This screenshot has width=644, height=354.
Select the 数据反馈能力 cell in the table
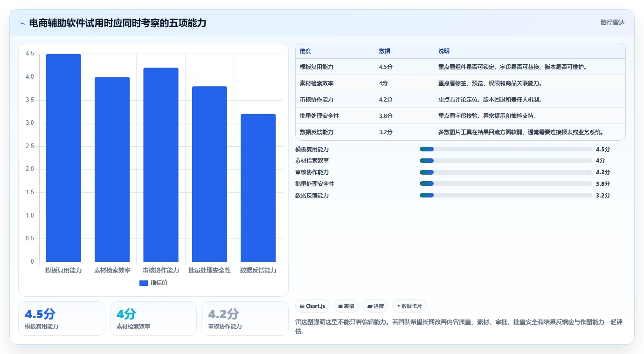point(317,132)
